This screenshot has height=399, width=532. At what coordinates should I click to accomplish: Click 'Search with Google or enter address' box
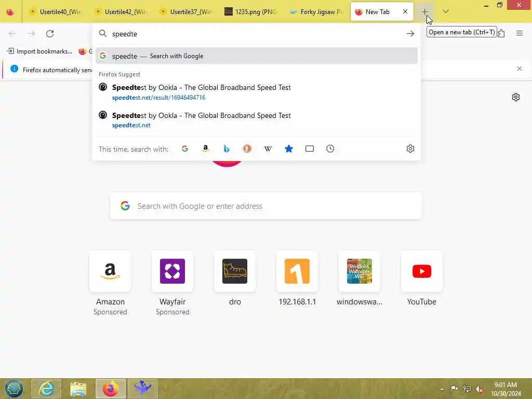[266, 206]
